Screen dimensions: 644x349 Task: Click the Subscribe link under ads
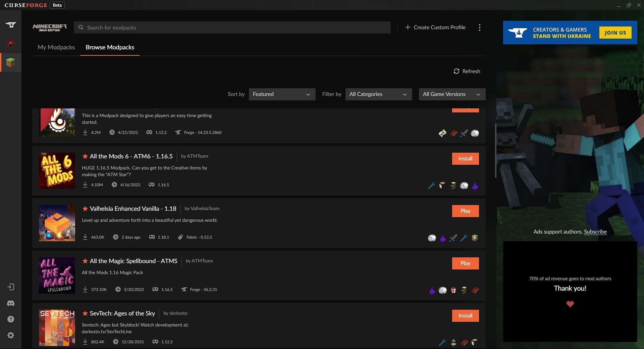[595, 232]
